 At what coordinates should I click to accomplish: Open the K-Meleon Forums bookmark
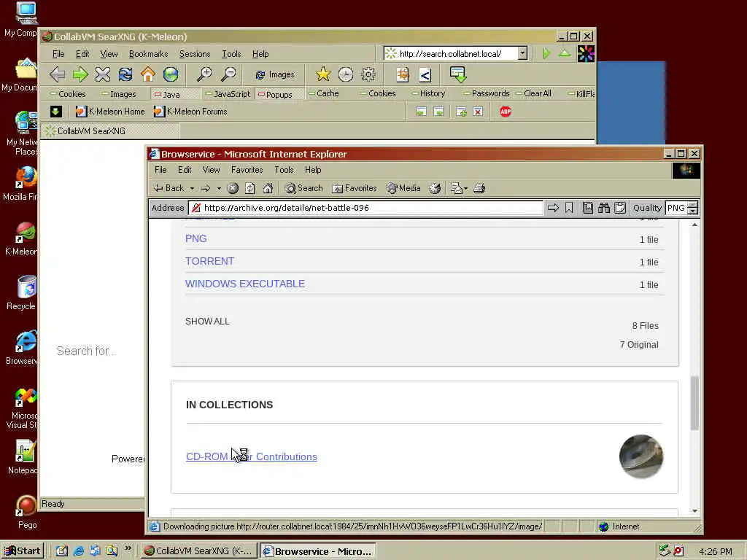click(x=190, y=112)
